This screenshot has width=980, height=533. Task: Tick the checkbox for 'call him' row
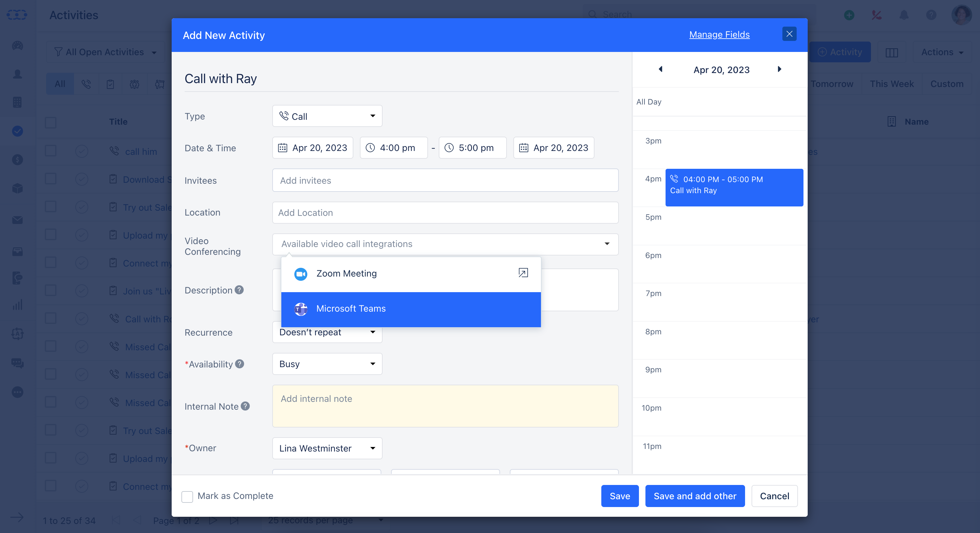(51, 151)
